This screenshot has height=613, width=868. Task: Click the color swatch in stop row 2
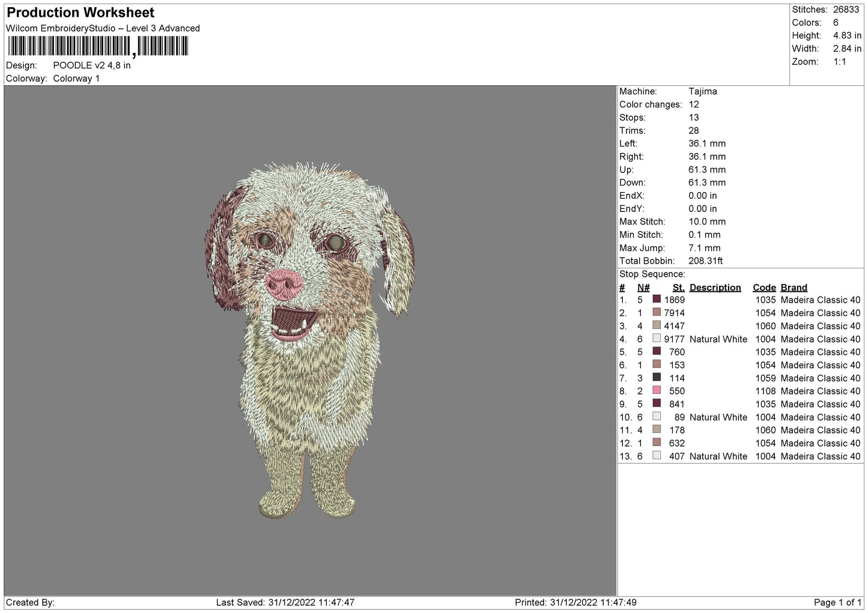[x=657, y=312]
